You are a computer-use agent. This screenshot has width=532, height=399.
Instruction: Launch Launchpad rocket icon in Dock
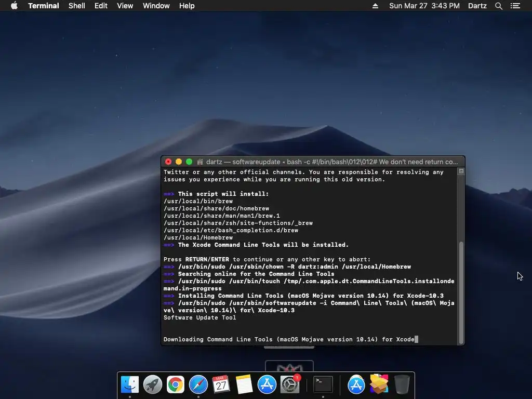click(152, 384)
